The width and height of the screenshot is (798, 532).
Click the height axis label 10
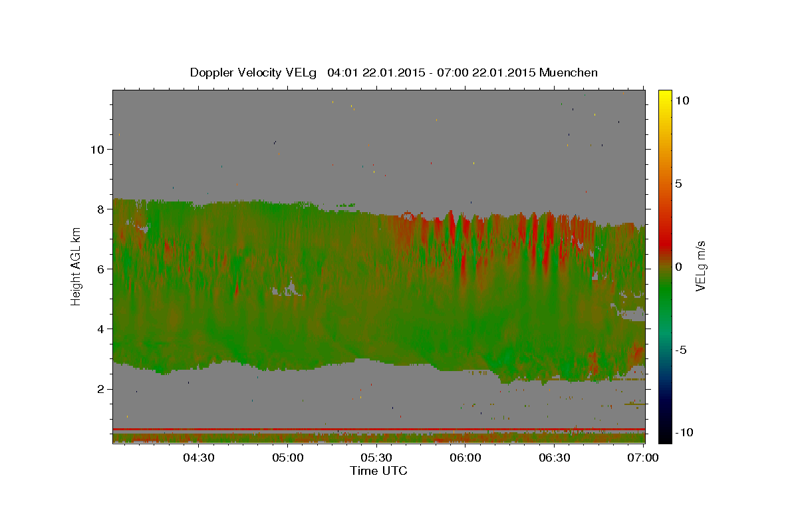97,149
